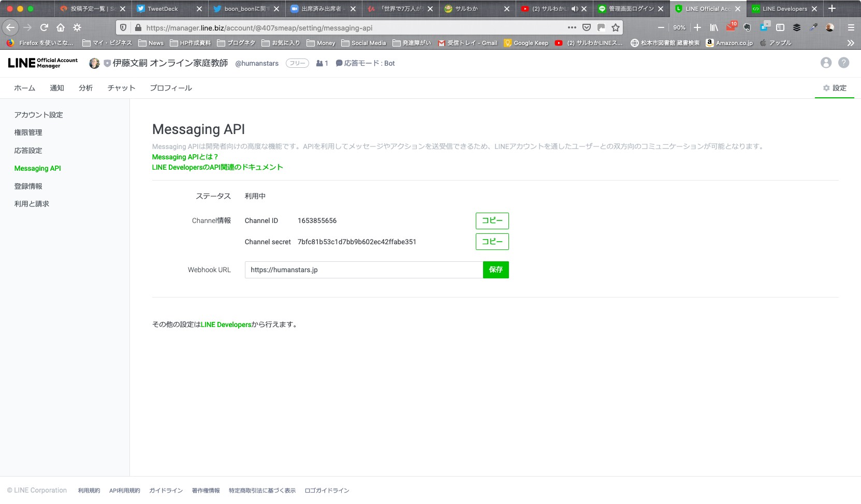This screenshot has width=861, height=504.
Task: Go to 分析 tab
Action: 86,88
